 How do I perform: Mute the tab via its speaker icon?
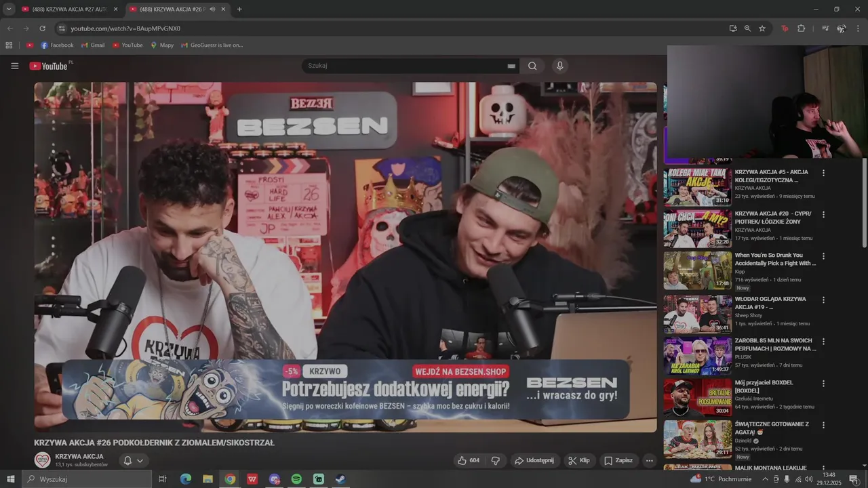pos(212,9)
